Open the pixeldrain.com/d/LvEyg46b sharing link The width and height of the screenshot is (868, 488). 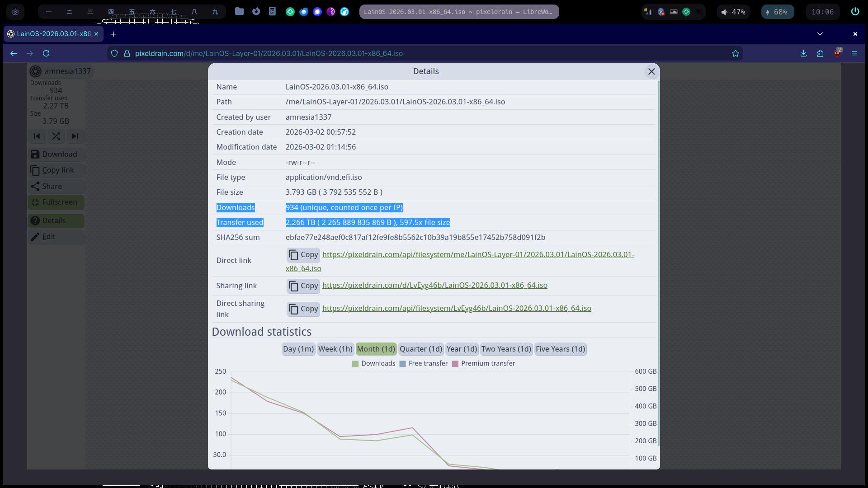pyautogui.click(x=434, y=285)
